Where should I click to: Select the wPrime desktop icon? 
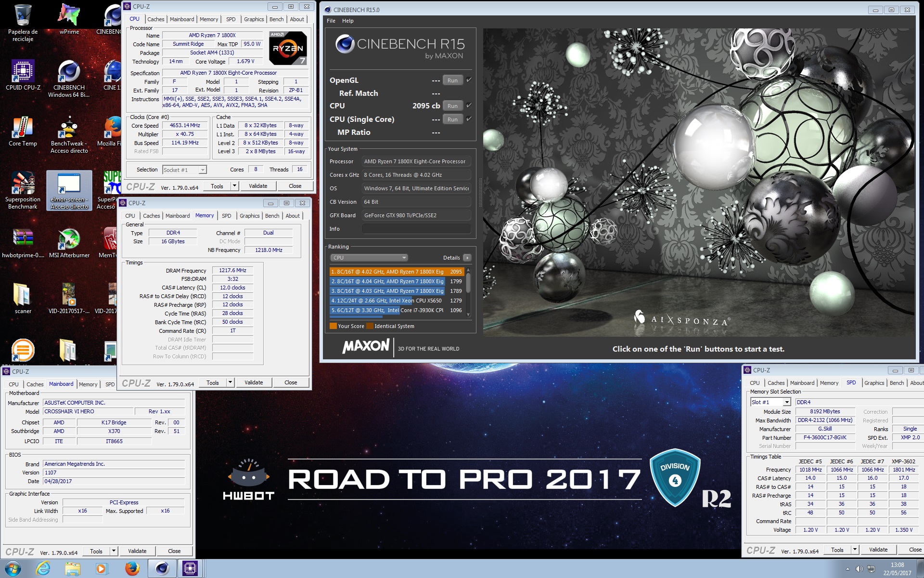coord(69,19)
